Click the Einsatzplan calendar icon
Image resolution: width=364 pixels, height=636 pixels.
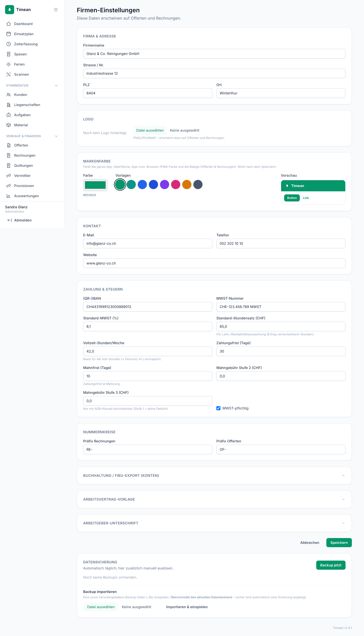pos(8,34)
